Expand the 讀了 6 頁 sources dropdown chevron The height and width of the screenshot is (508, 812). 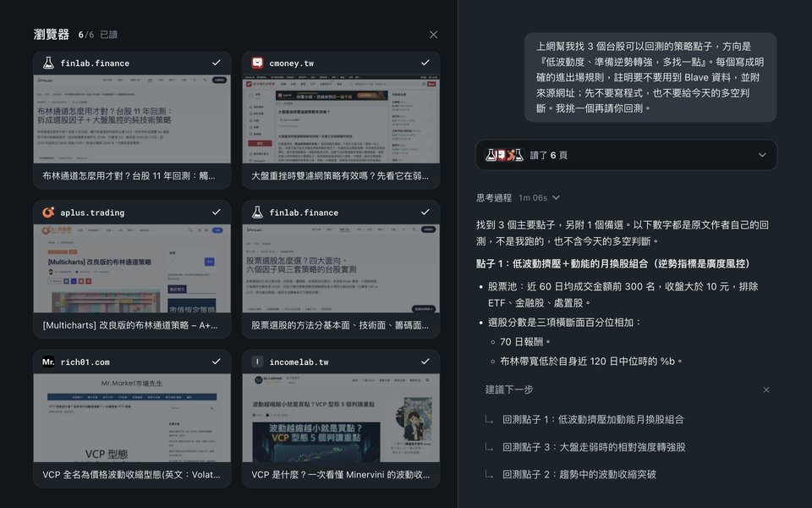(762, 155)
